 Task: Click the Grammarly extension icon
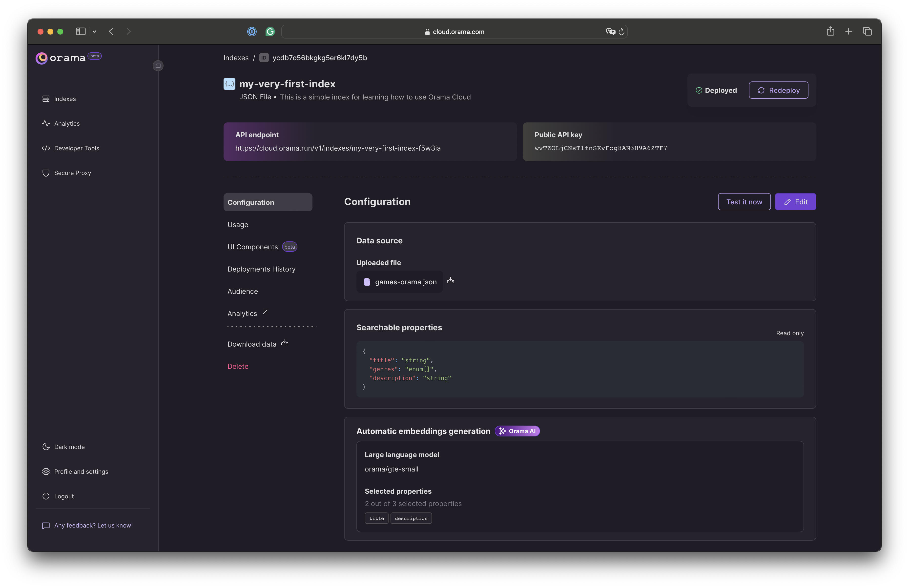click(270, 32)
